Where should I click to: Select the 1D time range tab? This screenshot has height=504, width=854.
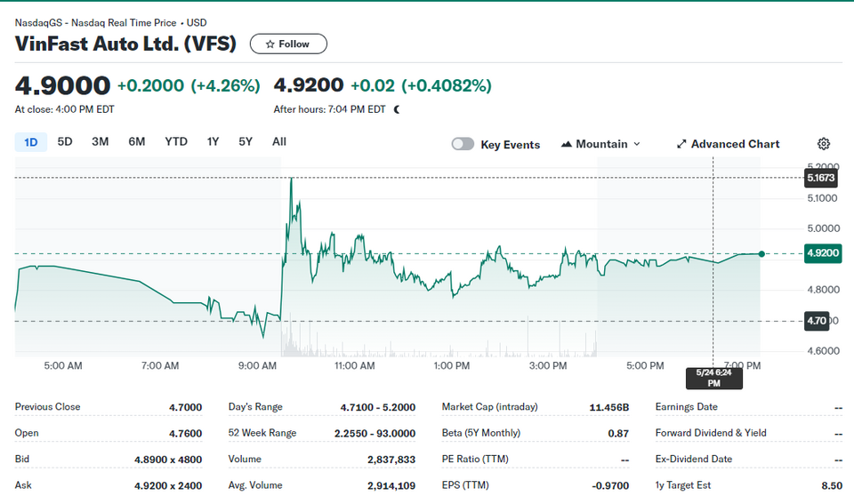[31, 142]
